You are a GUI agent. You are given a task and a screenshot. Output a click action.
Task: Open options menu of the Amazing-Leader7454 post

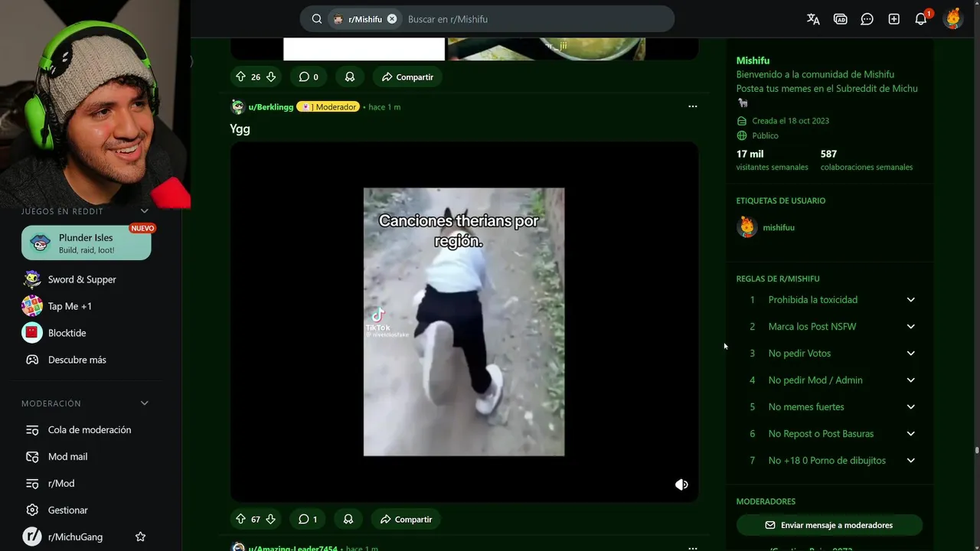693,548
